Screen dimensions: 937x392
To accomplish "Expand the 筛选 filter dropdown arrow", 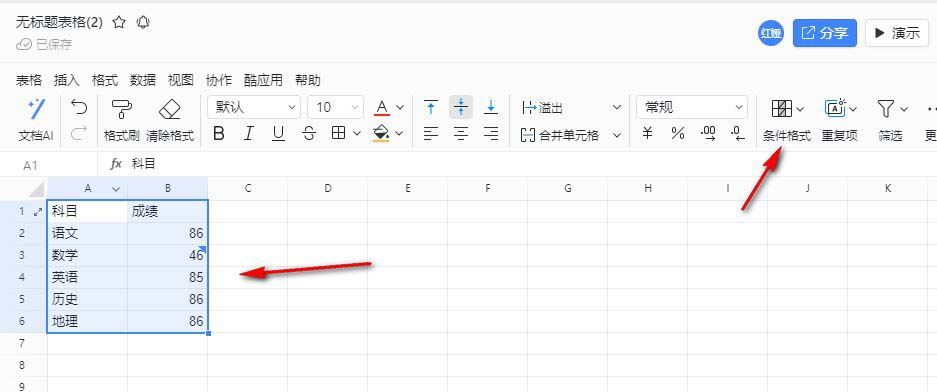I will 904,109.
